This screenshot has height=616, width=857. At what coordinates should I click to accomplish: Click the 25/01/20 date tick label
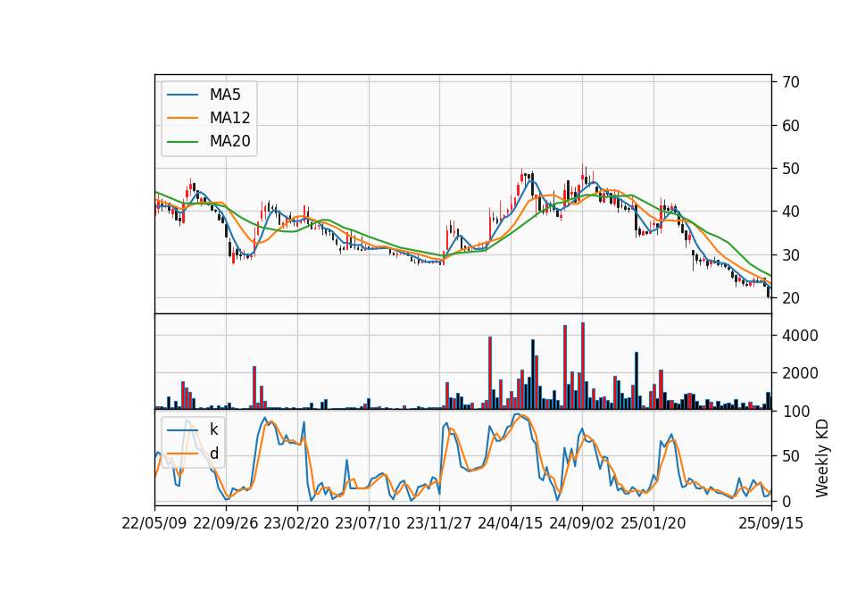point(653,523)
